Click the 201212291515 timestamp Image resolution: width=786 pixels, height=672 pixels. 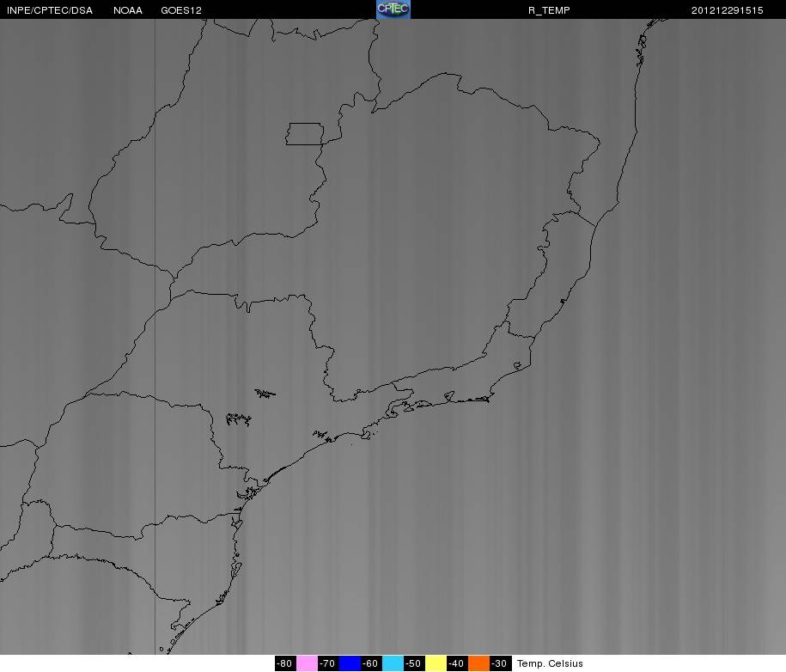pos(727,10)
